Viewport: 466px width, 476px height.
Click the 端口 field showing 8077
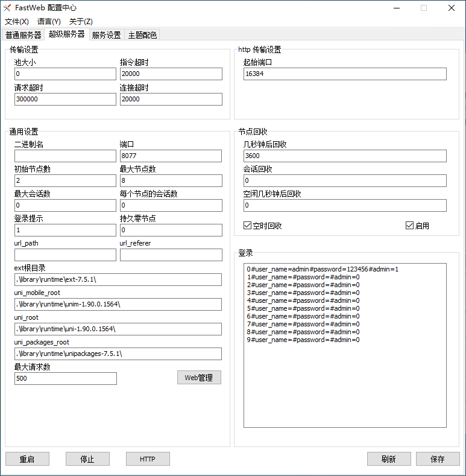click(x=171, y=156)
